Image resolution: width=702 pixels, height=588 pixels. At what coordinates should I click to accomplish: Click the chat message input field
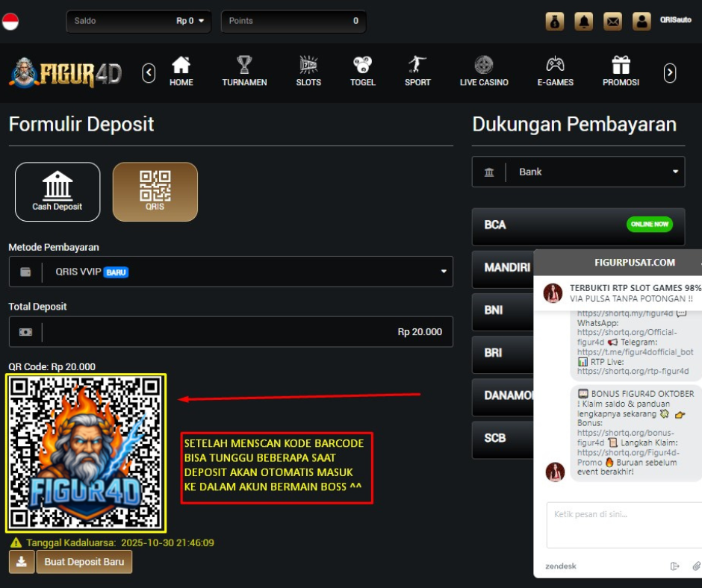[x=620, y=524]
